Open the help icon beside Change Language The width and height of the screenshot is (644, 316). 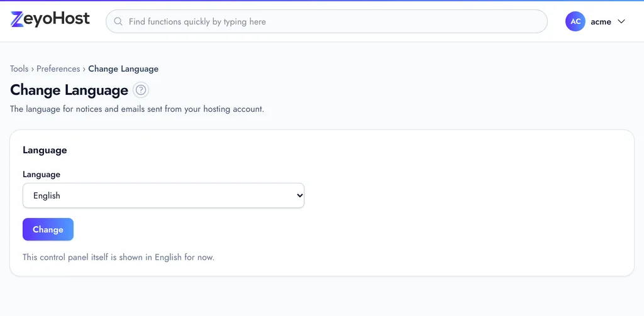pos(141,90)
